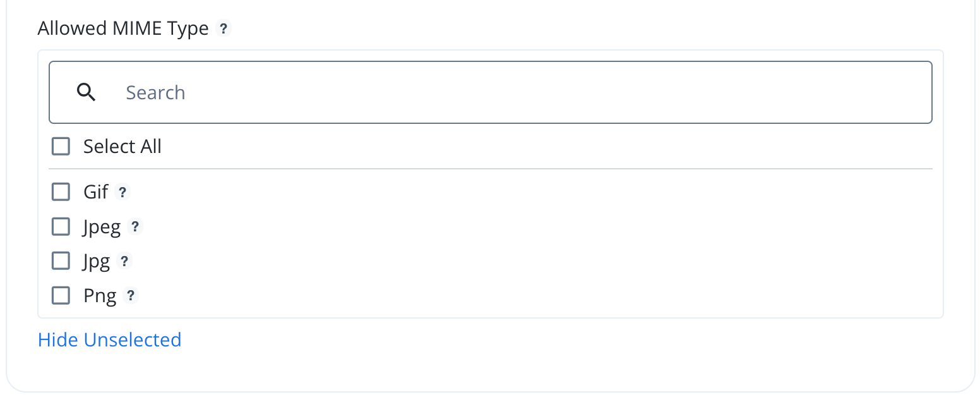Image resolution: width=980 pixels, height=397 pixels.
Task: Click the help icon next to Png
Action: coord(130,295)
